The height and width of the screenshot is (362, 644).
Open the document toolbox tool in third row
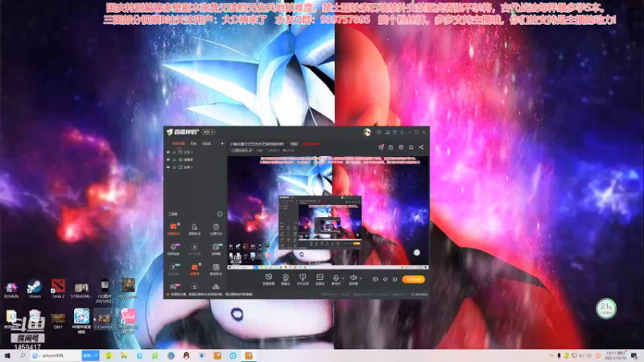[x=216, y=269]
